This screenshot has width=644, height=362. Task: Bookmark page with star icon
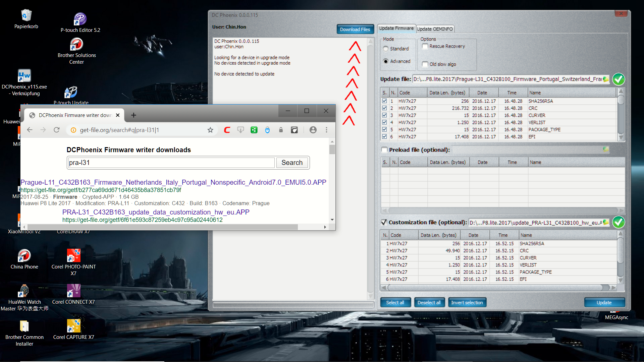point(210,130)
